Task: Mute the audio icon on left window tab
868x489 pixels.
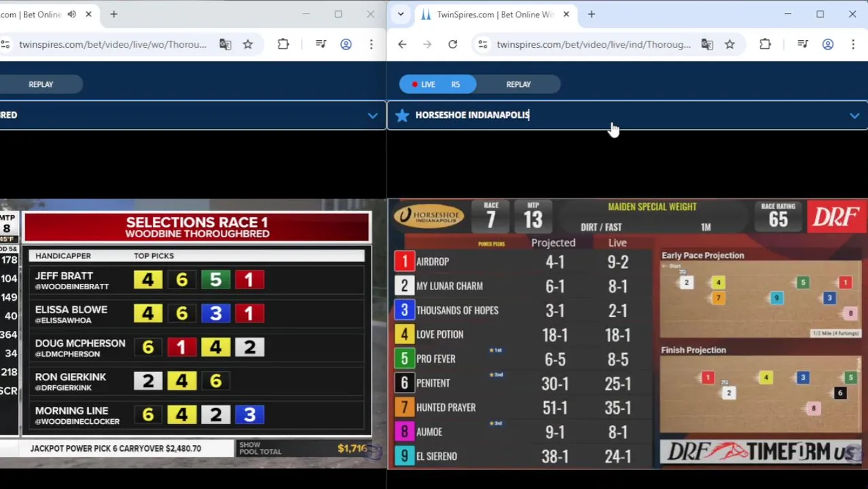Action: pos(72,14)
